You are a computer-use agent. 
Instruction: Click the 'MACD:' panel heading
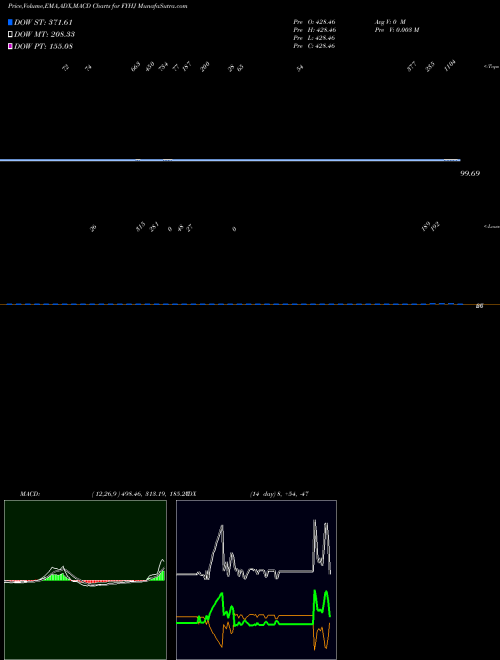pyautogui.click(x=30, y=494)
